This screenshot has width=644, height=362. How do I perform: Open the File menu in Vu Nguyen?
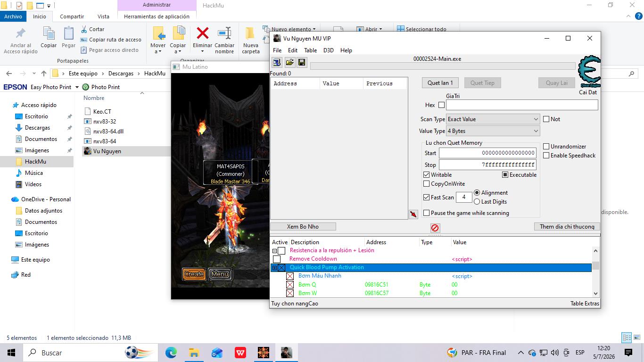pos(277,50)
